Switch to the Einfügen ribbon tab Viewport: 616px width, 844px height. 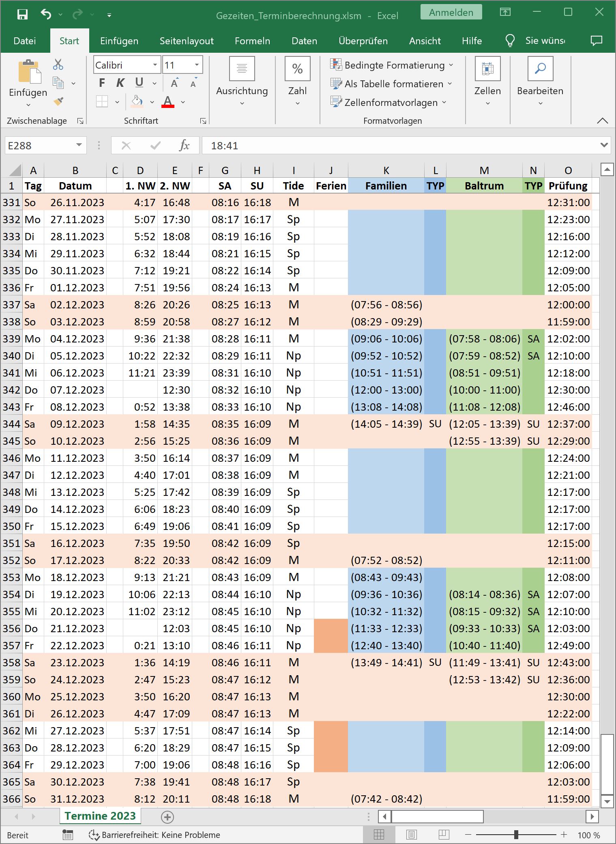(119, 41)
